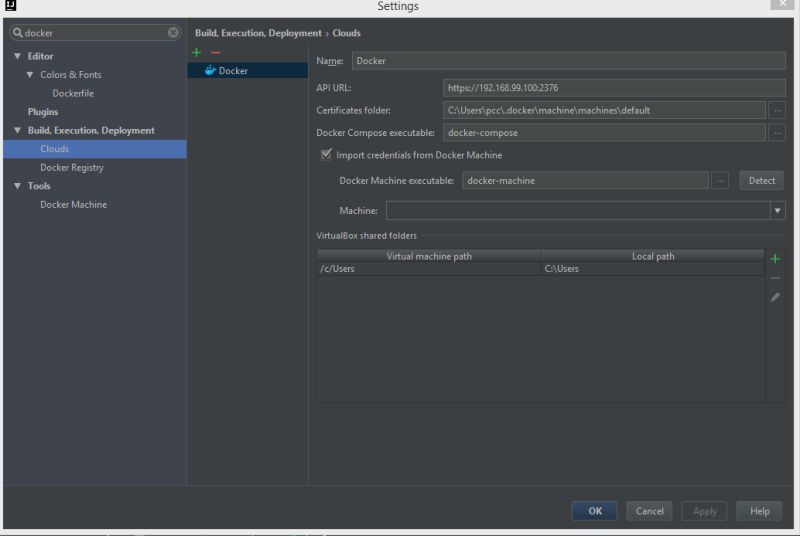The width and height of the screenshot is (800, 536).
Task: Browse for Docker Compose executable
Action: [777, 133]
